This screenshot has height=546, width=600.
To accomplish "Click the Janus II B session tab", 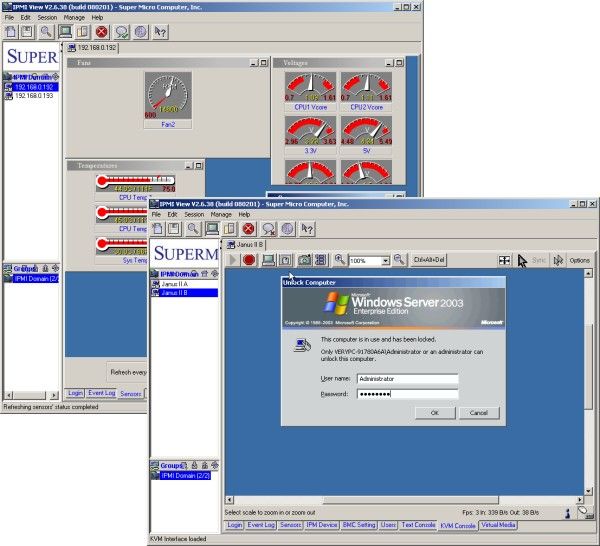I will (x=246, y=244).
